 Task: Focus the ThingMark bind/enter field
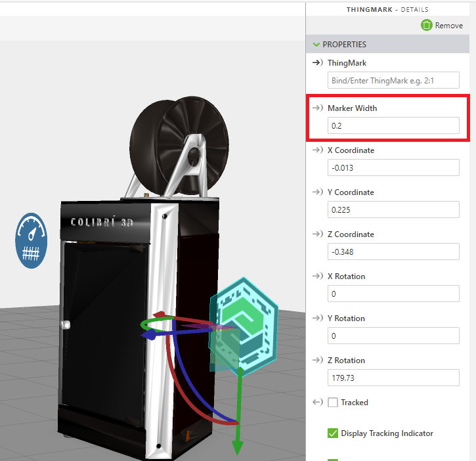click(393, 80)
